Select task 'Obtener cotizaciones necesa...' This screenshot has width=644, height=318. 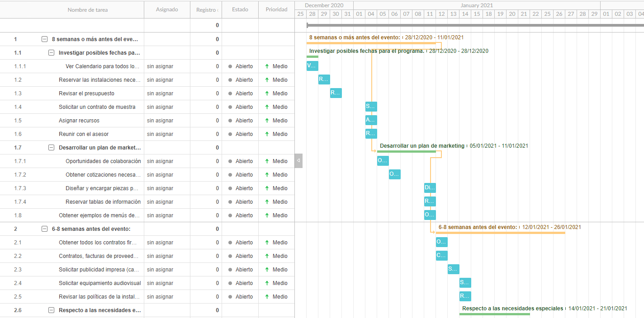coord(103,175)
